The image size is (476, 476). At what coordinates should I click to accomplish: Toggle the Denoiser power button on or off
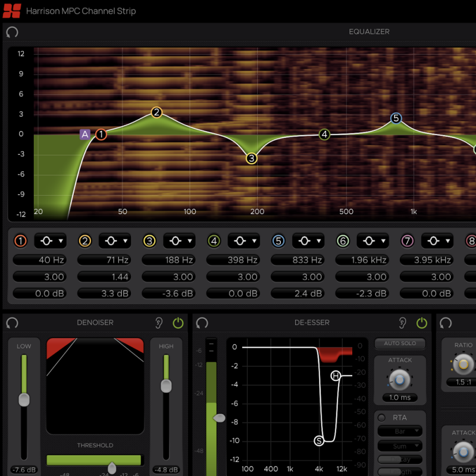(178, 322)
